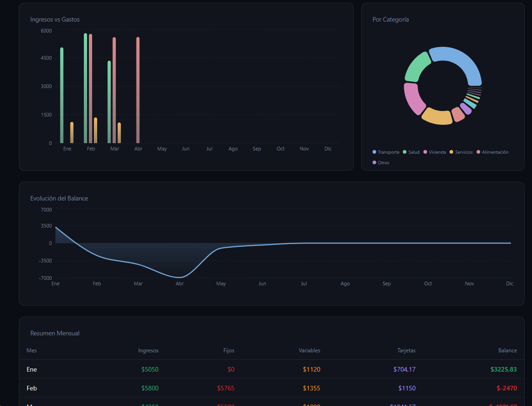Click the Fijos column header

(x=229, y=350)
